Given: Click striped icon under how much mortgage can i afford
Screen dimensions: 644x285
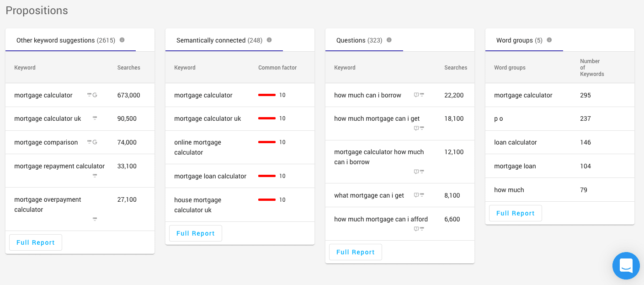Looking at the screenshot, I should [422, 229].
